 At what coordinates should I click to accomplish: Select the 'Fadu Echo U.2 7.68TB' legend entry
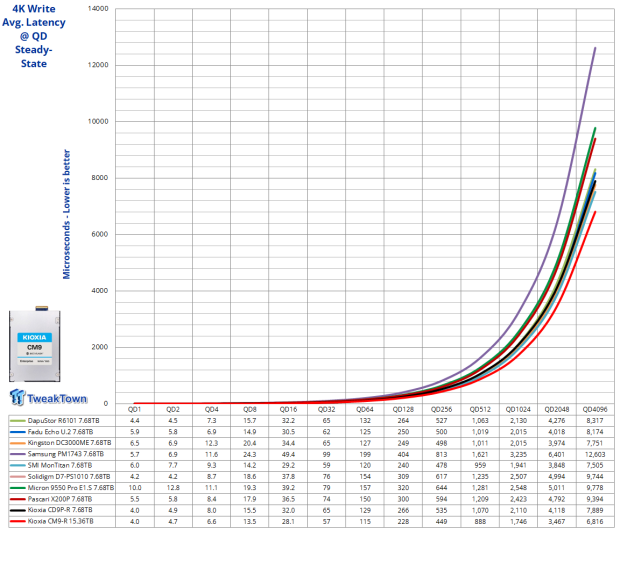coord(60,432)
